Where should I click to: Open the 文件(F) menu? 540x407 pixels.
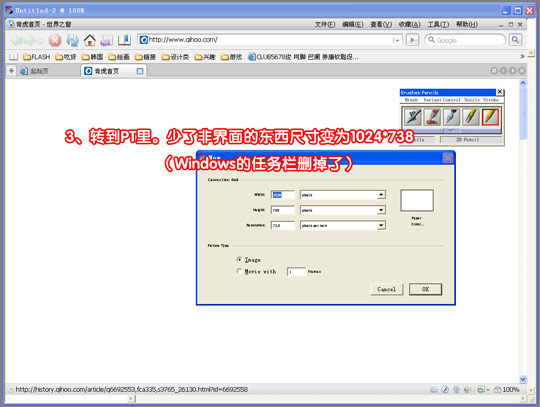click(x=325, y=24)
